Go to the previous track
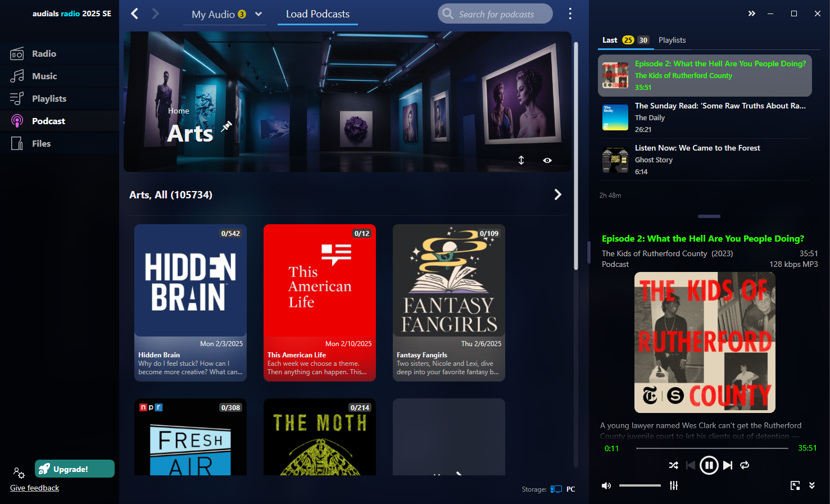Screen dimensions: 830x504 pos(691,465)
